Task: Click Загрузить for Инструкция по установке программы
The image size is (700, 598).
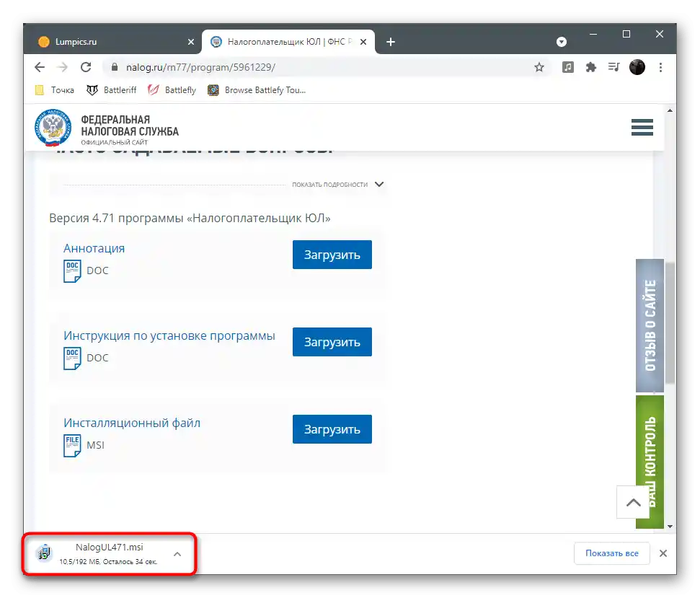Action: pyautogui.click(x=332, y=342)
